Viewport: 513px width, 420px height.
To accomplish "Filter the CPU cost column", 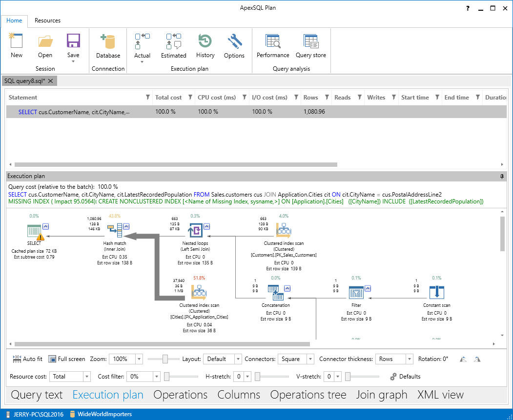I will click(x=245, y=97).
